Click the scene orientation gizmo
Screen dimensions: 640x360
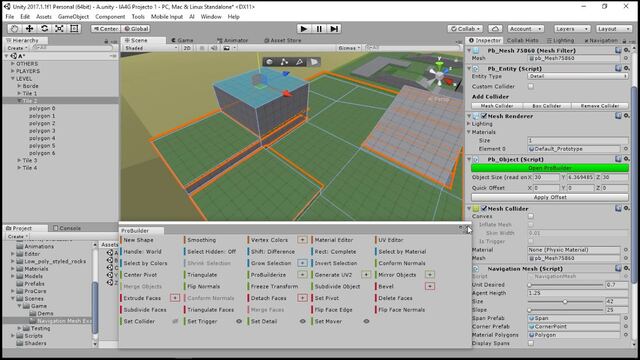coord(440,75)
